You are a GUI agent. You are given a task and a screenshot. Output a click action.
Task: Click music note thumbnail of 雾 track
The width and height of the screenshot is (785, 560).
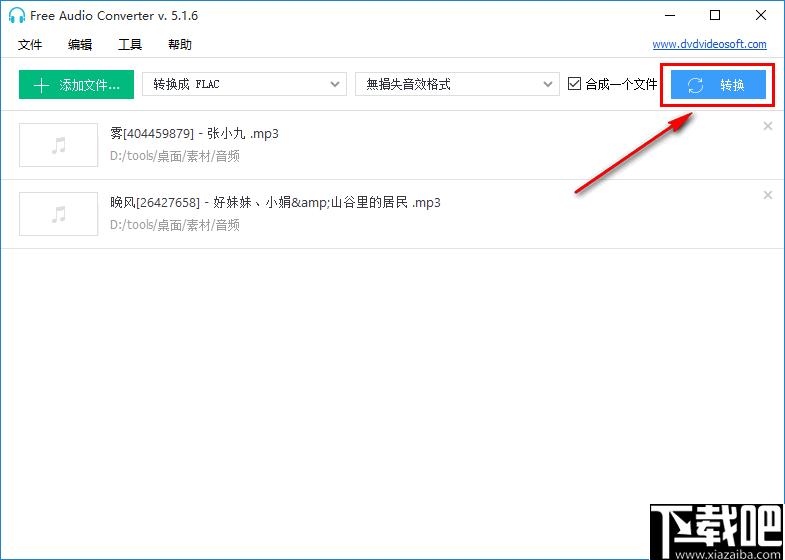pos(59,145)
